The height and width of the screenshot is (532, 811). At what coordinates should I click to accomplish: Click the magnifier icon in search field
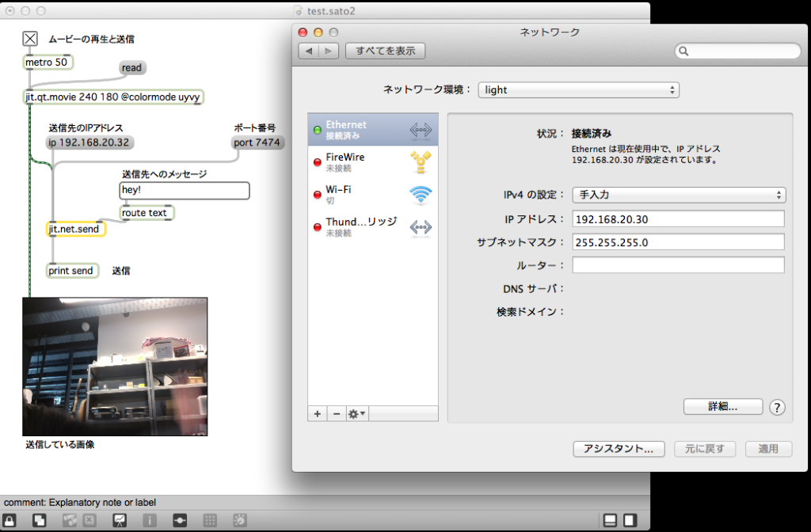[x=683, y=51]
